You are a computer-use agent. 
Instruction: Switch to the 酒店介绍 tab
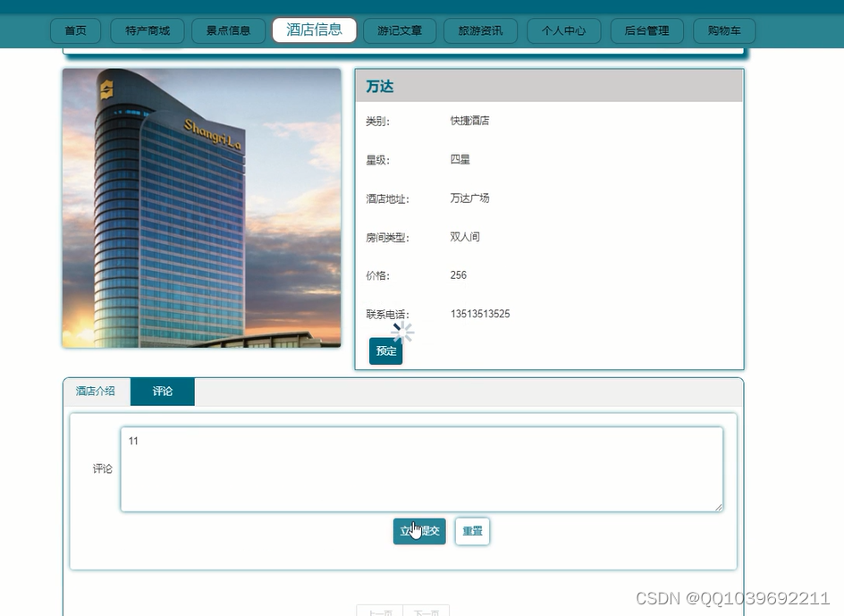point(96,392)
